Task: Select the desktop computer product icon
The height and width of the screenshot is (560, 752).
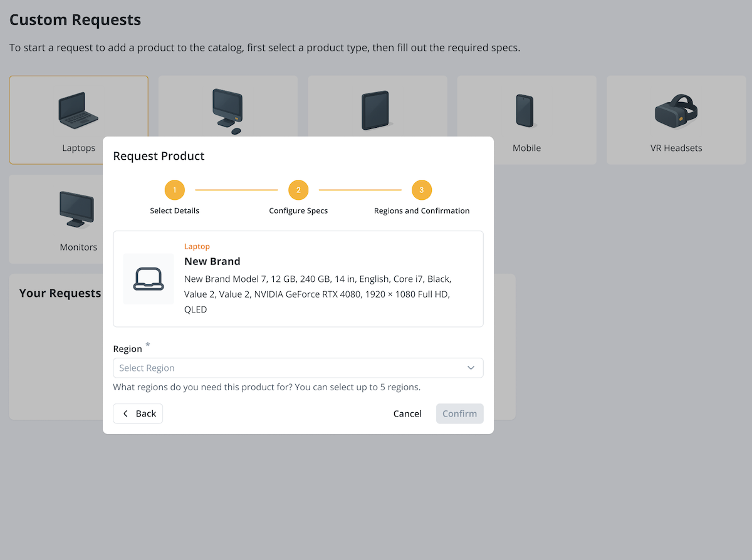Action: pyautogui.click(x=227, y=110)
